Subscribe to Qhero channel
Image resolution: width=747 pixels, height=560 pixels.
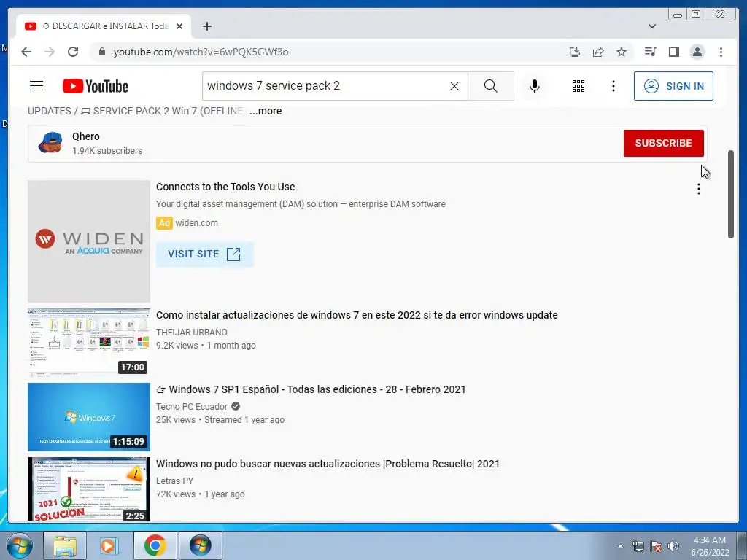[x=663, y=143]
